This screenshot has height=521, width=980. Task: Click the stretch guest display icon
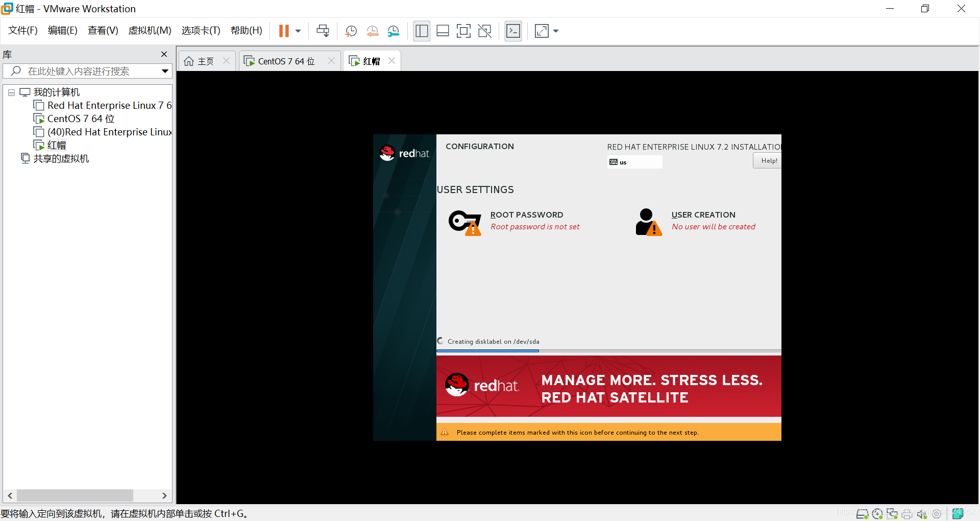[542, 31]
